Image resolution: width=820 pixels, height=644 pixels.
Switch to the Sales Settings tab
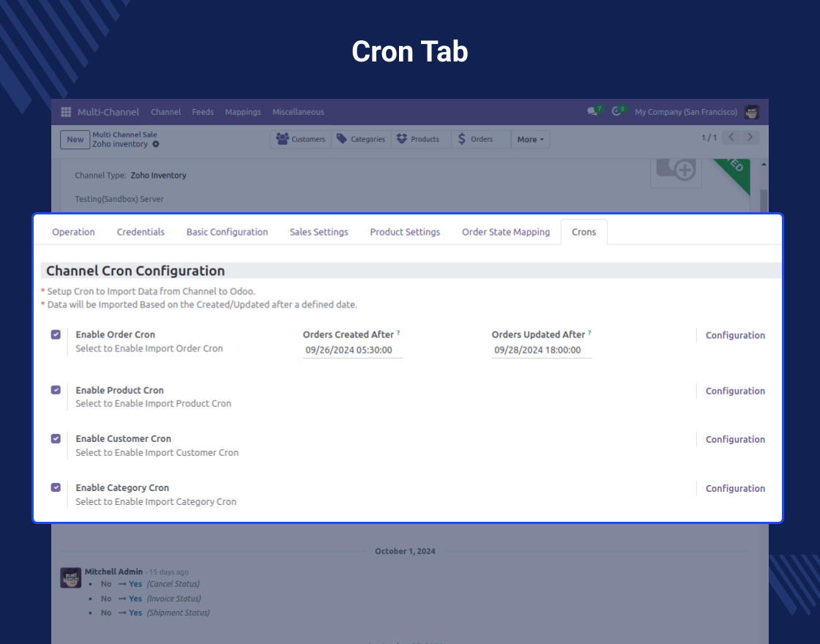click(x=319, y=232)
